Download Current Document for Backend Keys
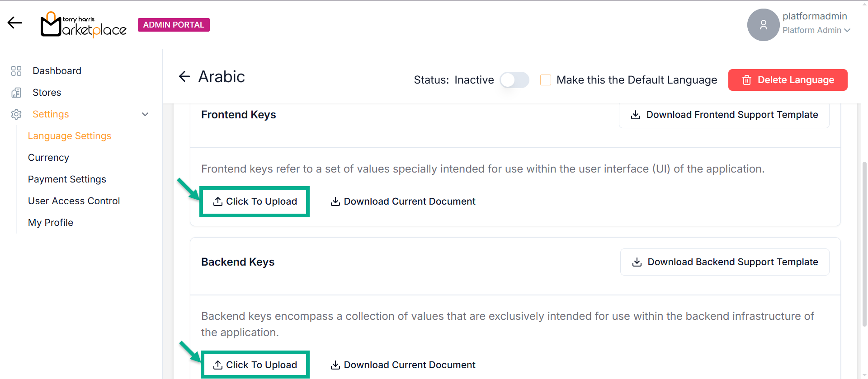 click(403, 365)
